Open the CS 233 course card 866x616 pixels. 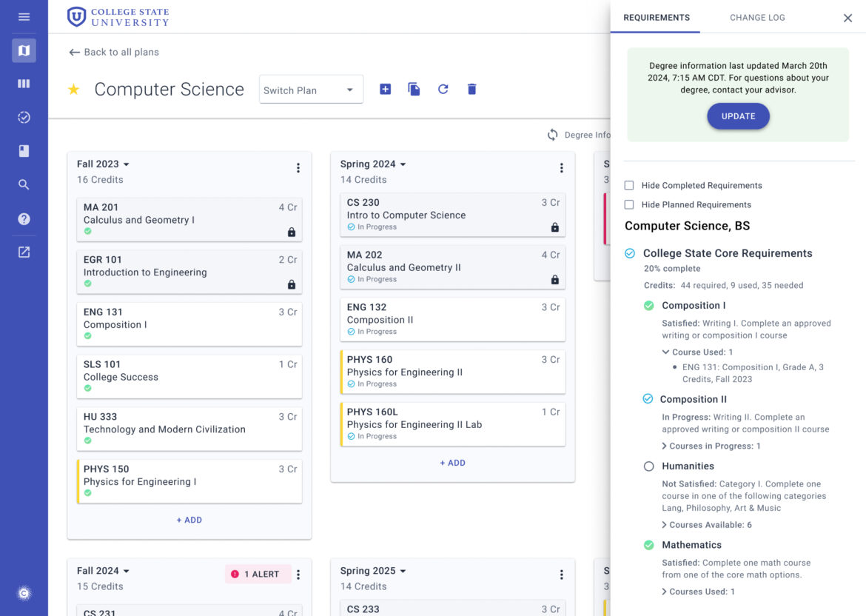pyautogui.click(x=453, y=609)
